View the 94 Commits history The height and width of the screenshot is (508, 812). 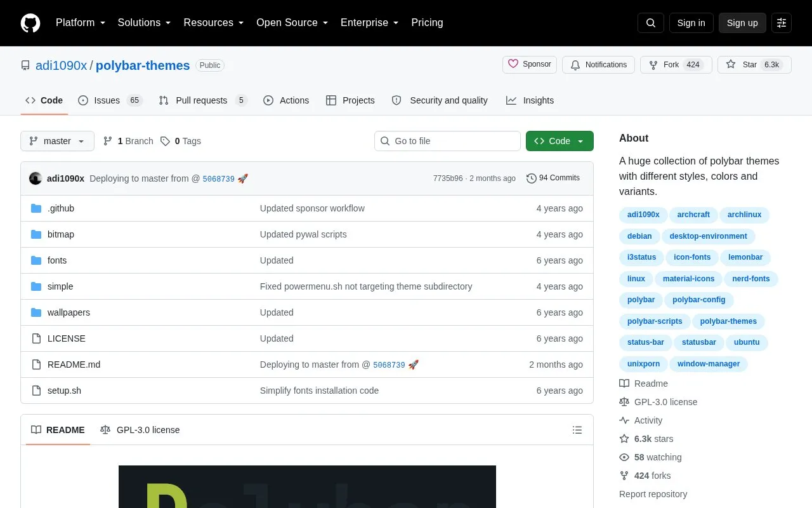coord(553,178)
